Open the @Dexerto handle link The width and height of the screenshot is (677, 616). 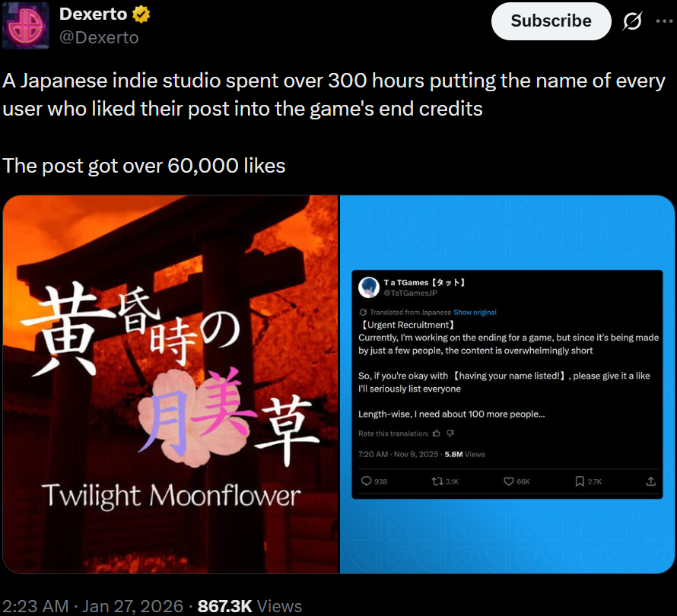(x=99, y=38)
